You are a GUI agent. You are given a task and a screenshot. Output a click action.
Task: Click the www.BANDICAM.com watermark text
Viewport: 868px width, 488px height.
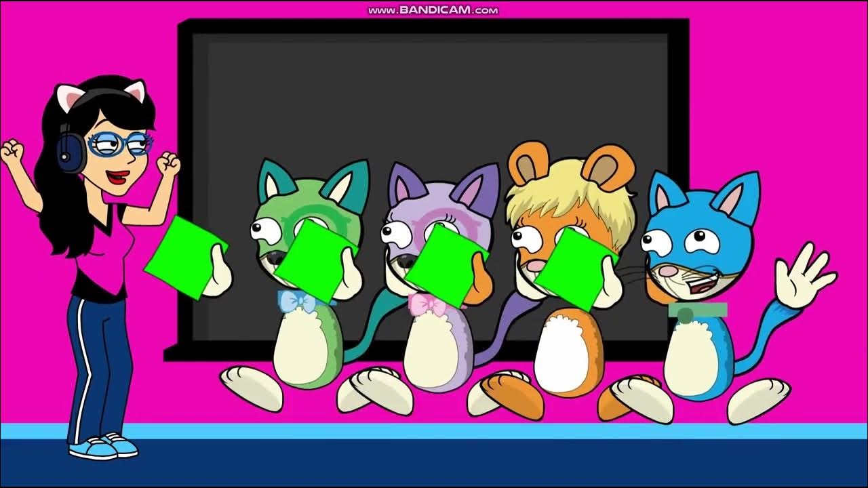(433, 10)
